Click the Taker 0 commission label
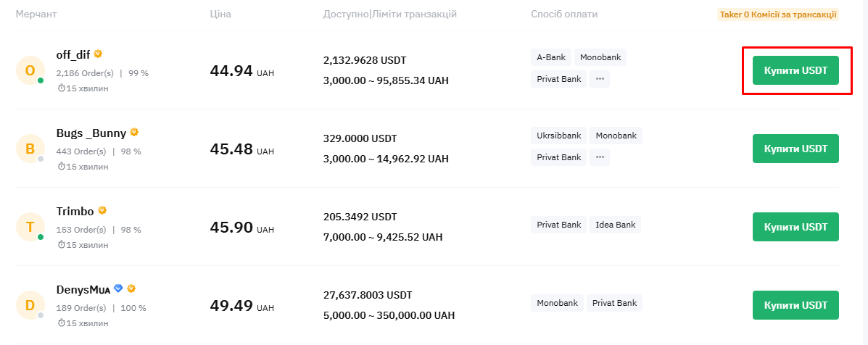 [x=778, y=14]
